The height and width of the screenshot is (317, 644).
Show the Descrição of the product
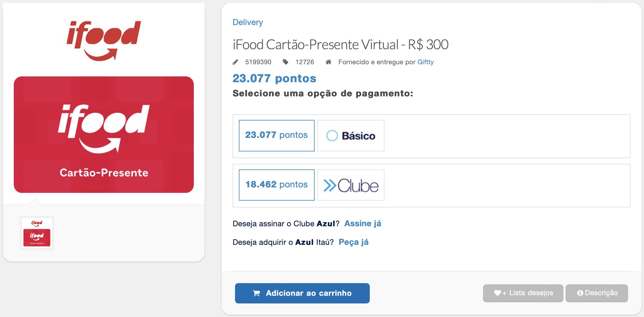[597, 293]
